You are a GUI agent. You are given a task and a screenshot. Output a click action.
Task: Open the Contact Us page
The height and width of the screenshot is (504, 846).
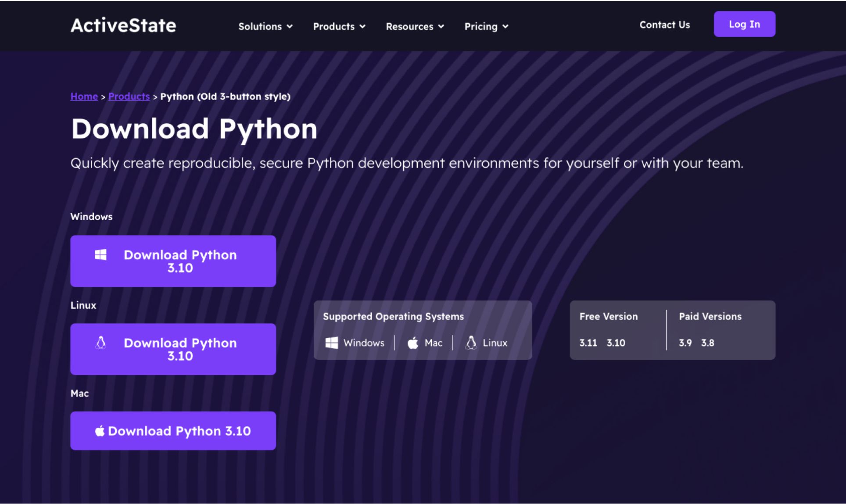point(664,25)
